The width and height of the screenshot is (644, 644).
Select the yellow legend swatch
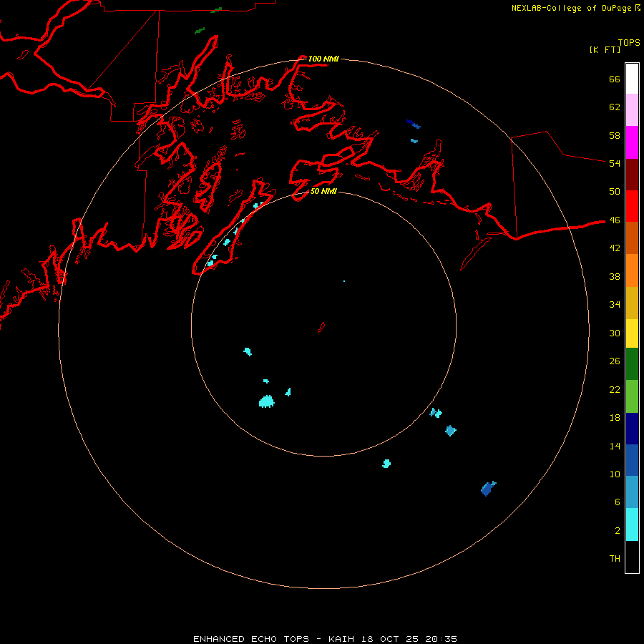point(632,333)
